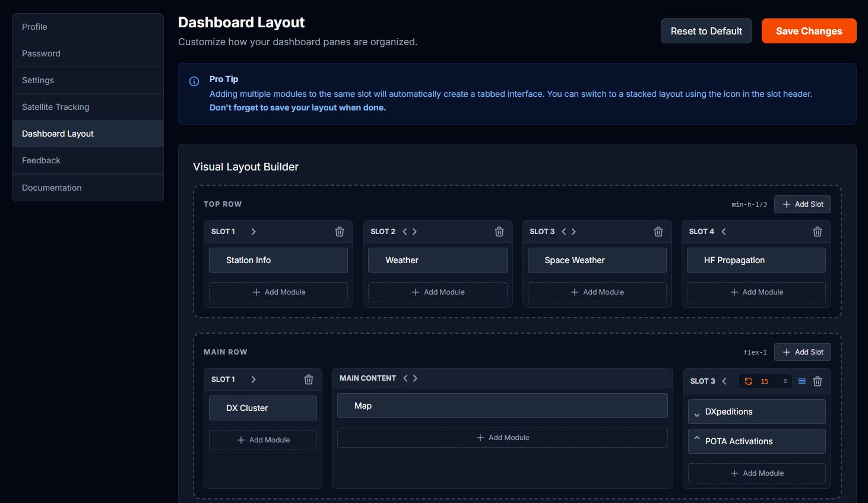This screenshot has width=868, height=503.
Task: Move Main Row Slot 3 left with arrow
Action: click(x=724, y=381)
